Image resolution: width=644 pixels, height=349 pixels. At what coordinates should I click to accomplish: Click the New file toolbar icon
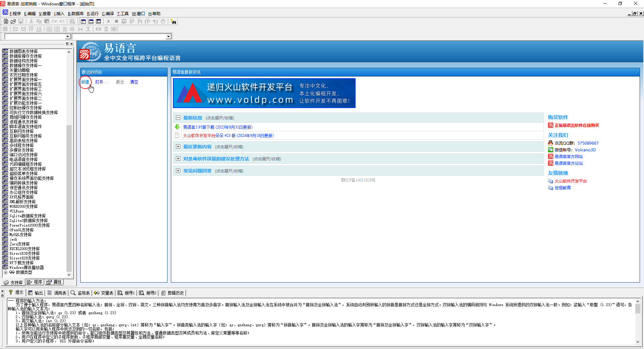click(x=6, y=21)
